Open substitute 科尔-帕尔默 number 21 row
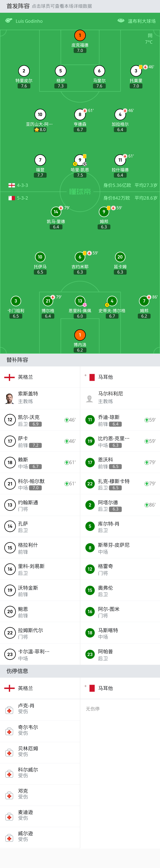Viewport: 160px width, 868px height. click(40, 484)
